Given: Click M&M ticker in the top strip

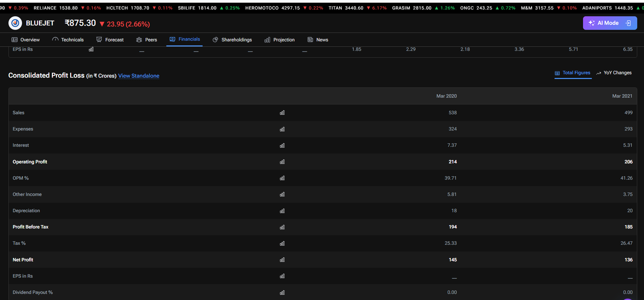Looking at the screenshot, I should tap(549, 8).
